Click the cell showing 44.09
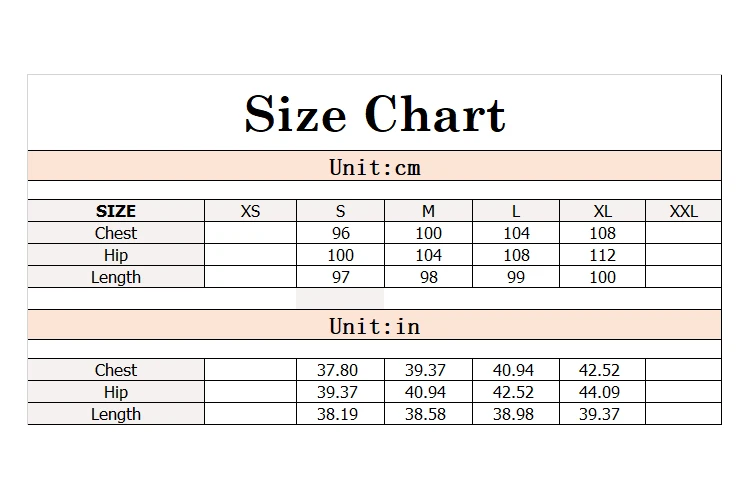The height and width of the screenshot is (500, 750). point(603,392)
